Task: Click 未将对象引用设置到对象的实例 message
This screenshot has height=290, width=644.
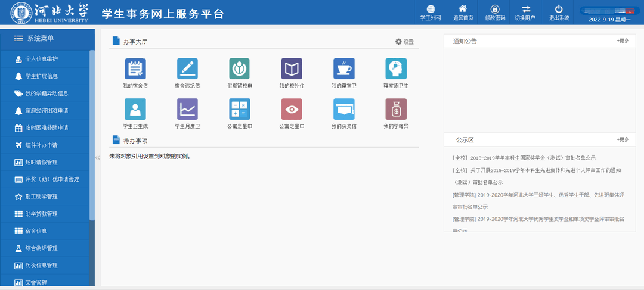Action: (x=150, y=156)
